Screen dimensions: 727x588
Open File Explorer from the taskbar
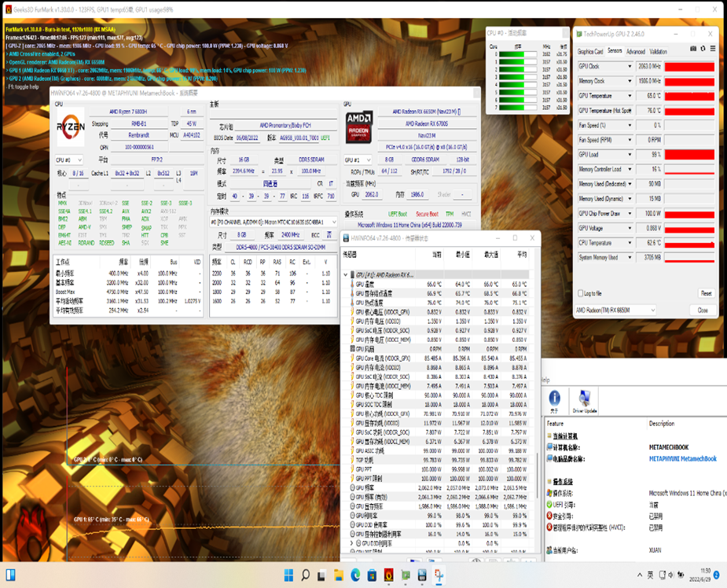click(339, 575)
